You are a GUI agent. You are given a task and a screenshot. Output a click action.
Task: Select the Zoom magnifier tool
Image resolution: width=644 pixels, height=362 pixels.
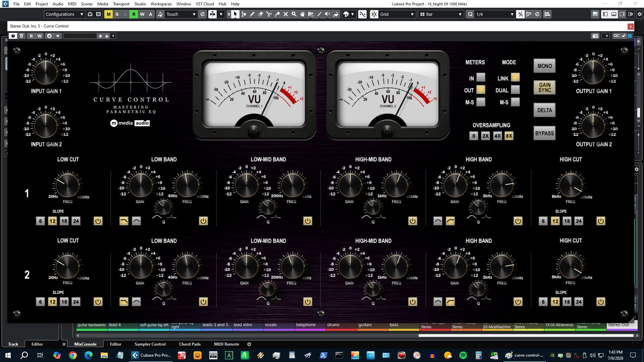pos(294,14)
